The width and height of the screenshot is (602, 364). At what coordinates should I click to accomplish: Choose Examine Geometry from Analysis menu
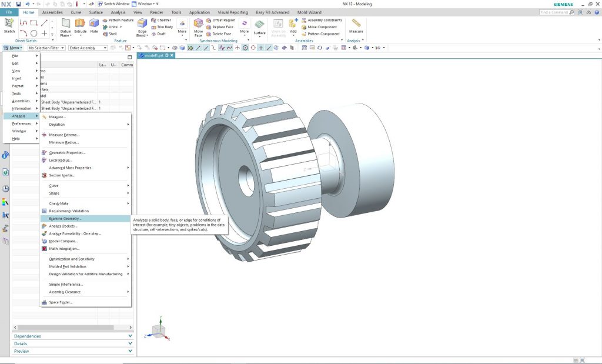coord(65,218)
